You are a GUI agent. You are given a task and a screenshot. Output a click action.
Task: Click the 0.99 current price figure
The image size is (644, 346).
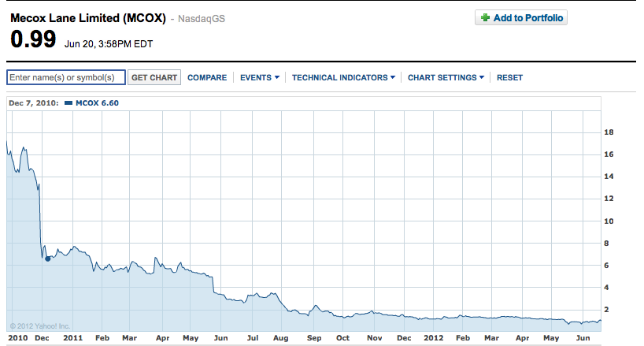pos(31,39)
